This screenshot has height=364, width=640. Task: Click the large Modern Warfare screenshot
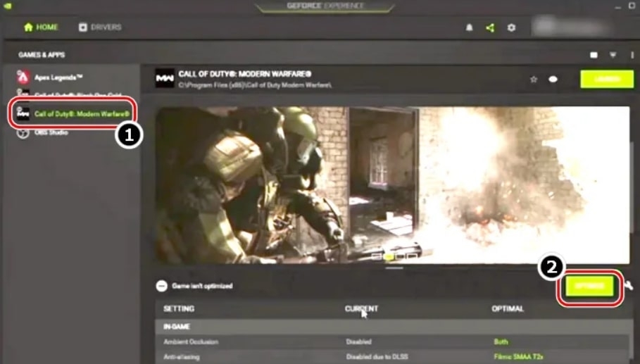tap(392, 185)
